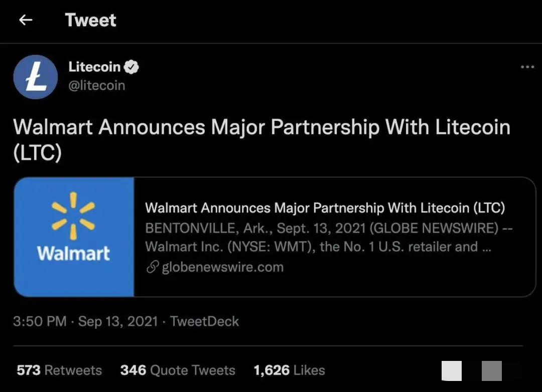This screenshot has height=392, width=542.
Task: Click the BENTONVILLE press release description text
Action: point(328,237)
